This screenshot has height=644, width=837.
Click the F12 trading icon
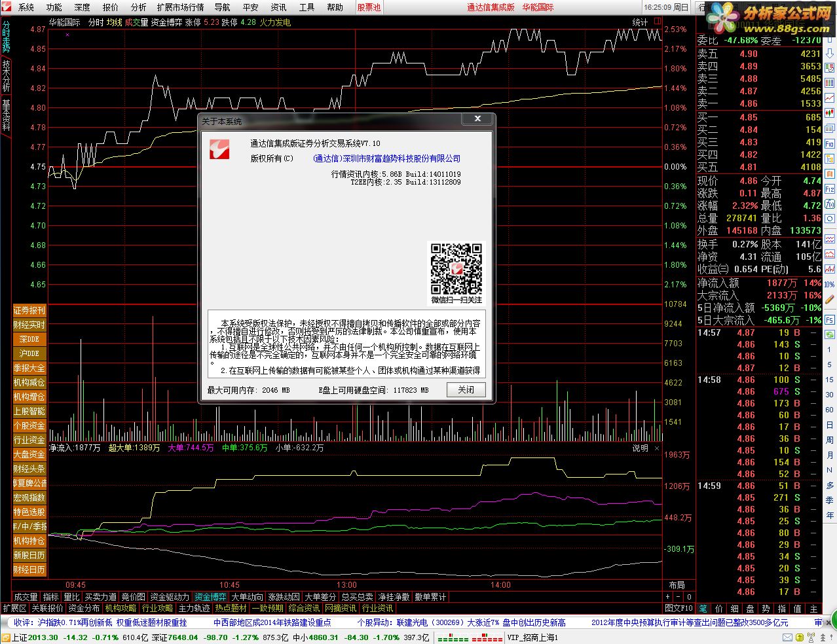(829, 189)
